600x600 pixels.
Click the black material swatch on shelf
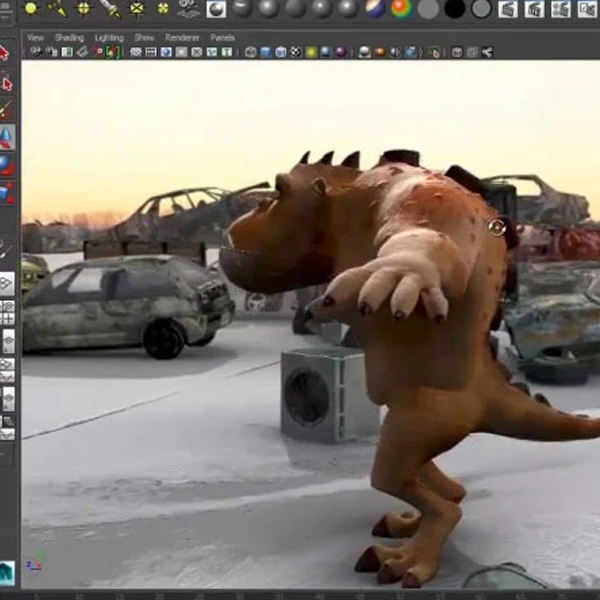coord(454,9)
